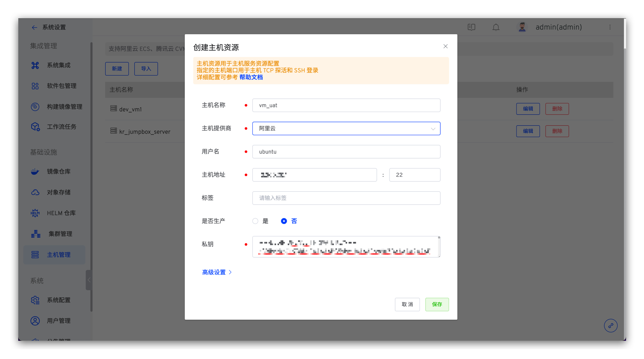
Task: Click the round link icon button
Action: (x=611, y=326)
